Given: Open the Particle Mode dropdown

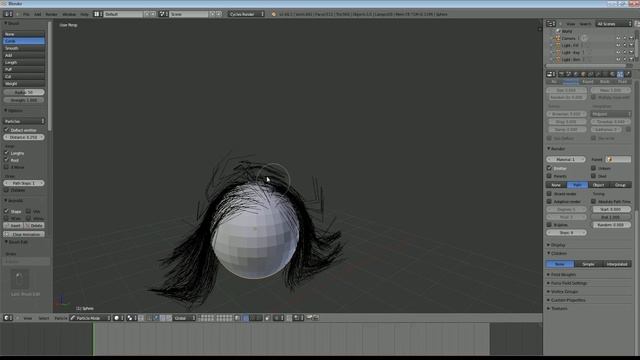Looking at the screenshot, I should tap(90, 318).
